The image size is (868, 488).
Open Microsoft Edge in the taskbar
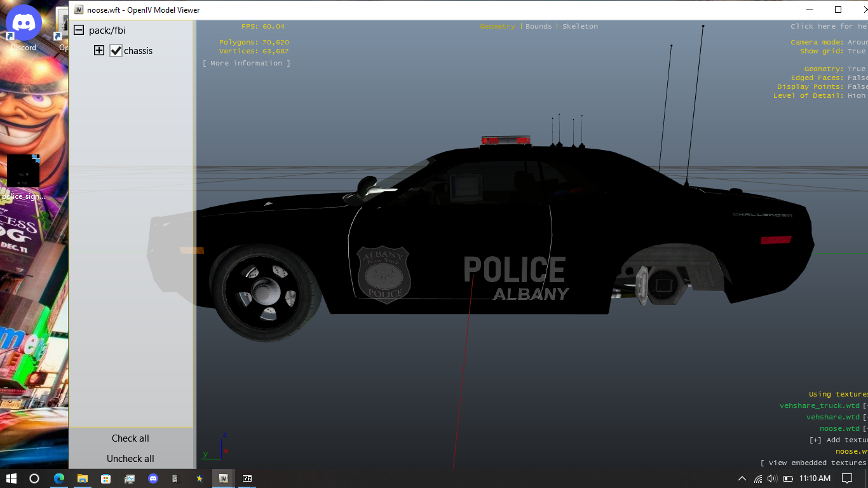(59, 478)
